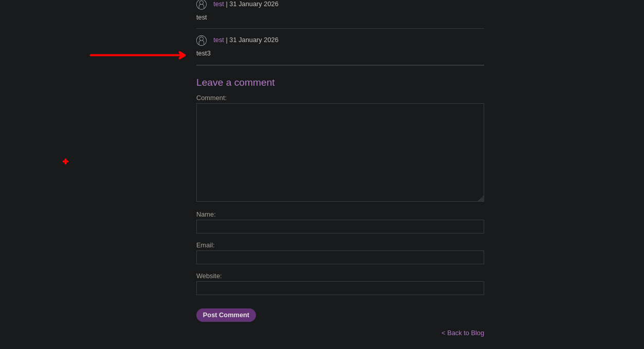Viewport: 644px width, 349px height.
Task: Open author link "test" on the topmost comment
Action: (218, 4)
